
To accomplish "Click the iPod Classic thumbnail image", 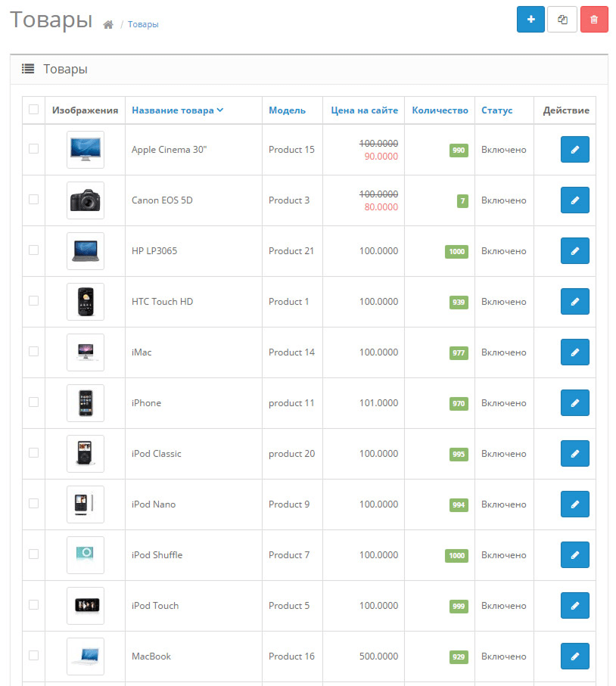I will [86, 454].
